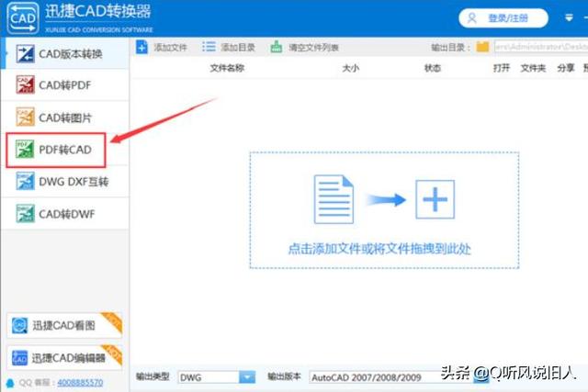
Task: Click 清空文件列表 to clear files
Action: (x=303, y=47)
